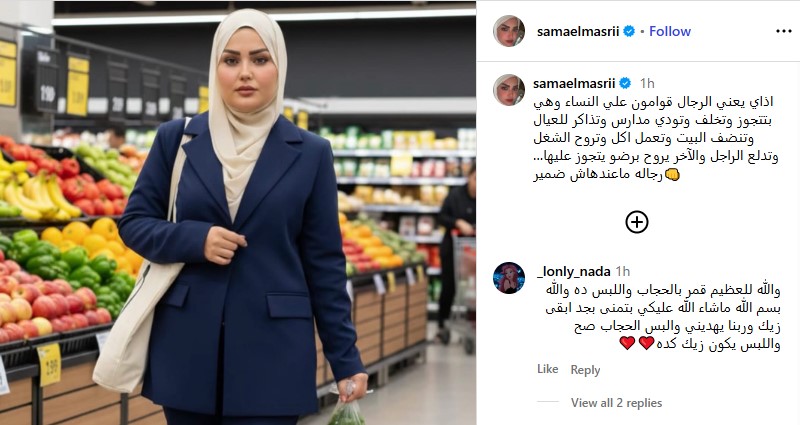Reply to _lonly_nada's comment
Image resolution: width=800 pixels, height=425 pixels.
point(585,370)
